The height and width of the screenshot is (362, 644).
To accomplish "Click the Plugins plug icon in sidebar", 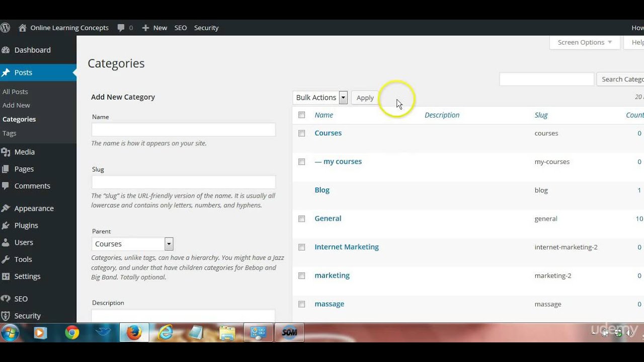I will tap(6, 225).
